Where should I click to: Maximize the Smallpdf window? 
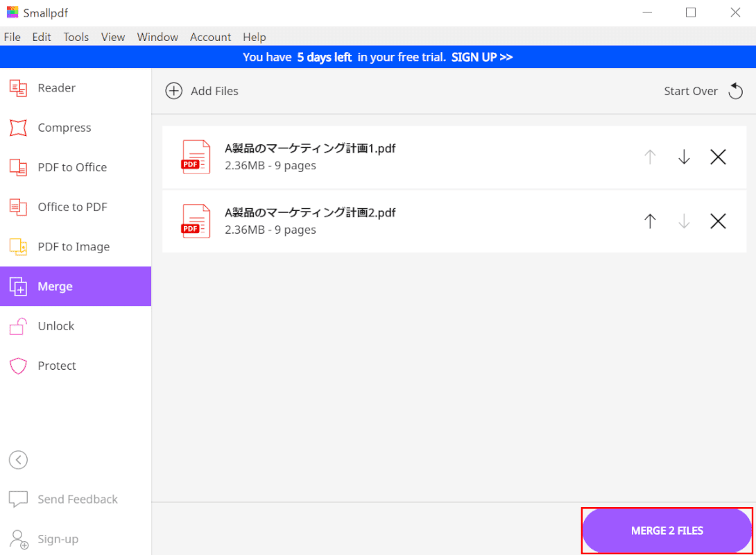pyautogui.click(x=691, y=12)
